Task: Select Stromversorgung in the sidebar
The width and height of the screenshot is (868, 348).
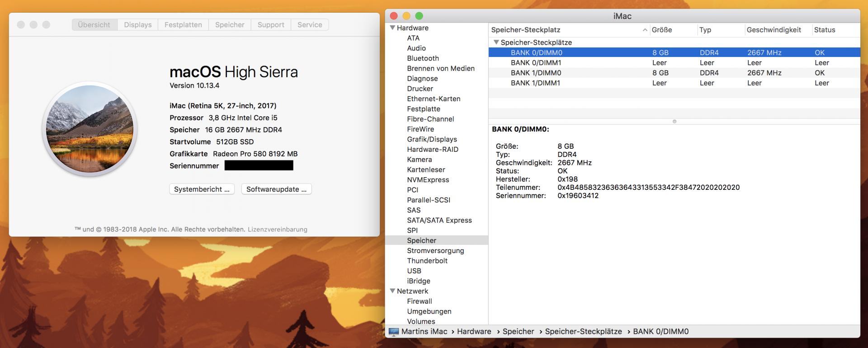Action: [x=435, y=250]
